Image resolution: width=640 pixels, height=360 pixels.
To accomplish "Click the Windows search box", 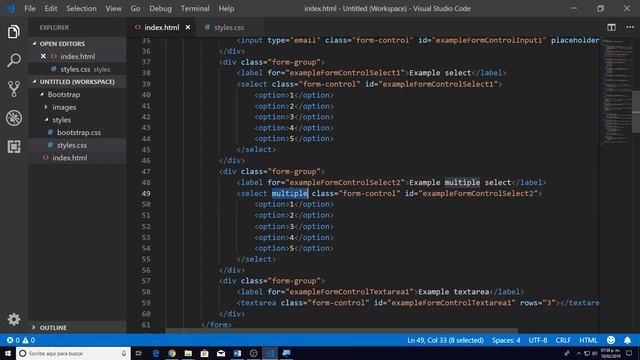I will pos(73,353).
